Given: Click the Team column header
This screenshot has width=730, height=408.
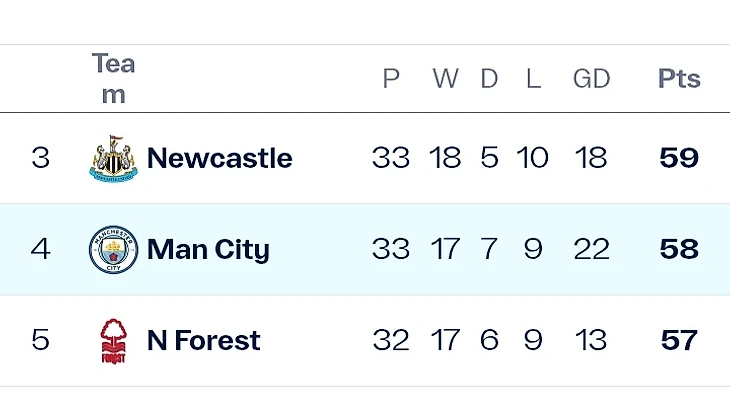Looking at the screenshot, I should (x=113, y=79).
